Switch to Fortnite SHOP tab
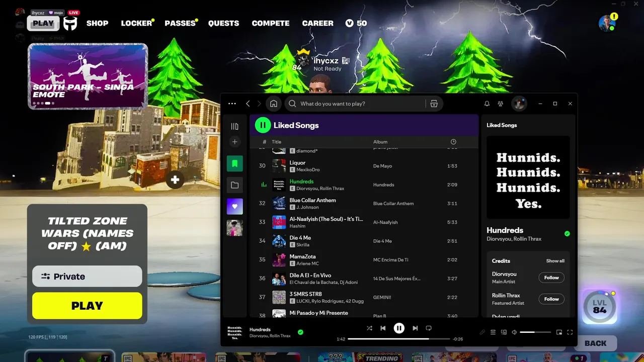Image resolution: width=644 pixels, height=362 pixels. click(x=97, y=23)
